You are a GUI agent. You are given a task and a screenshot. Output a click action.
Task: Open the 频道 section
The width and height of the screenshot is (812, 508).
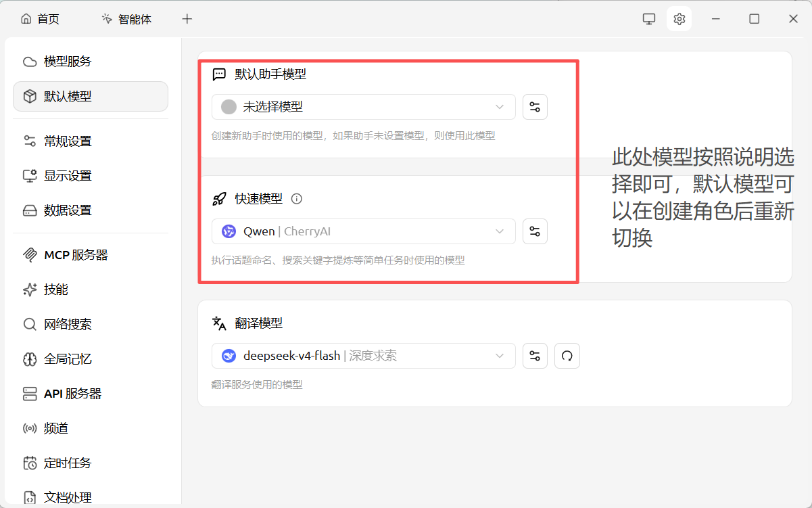coord(91,428)
